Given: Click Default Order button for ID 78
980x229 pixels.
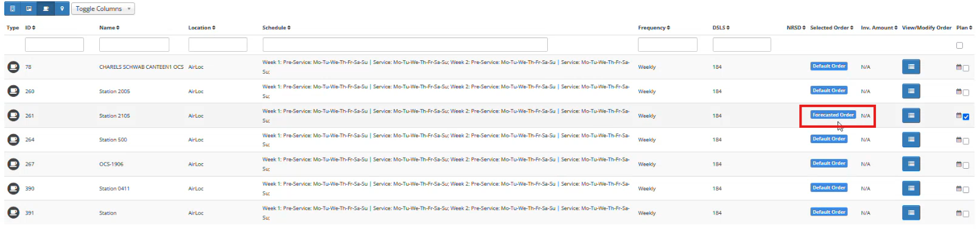Looking at the screenshot, I should (829, 66).
